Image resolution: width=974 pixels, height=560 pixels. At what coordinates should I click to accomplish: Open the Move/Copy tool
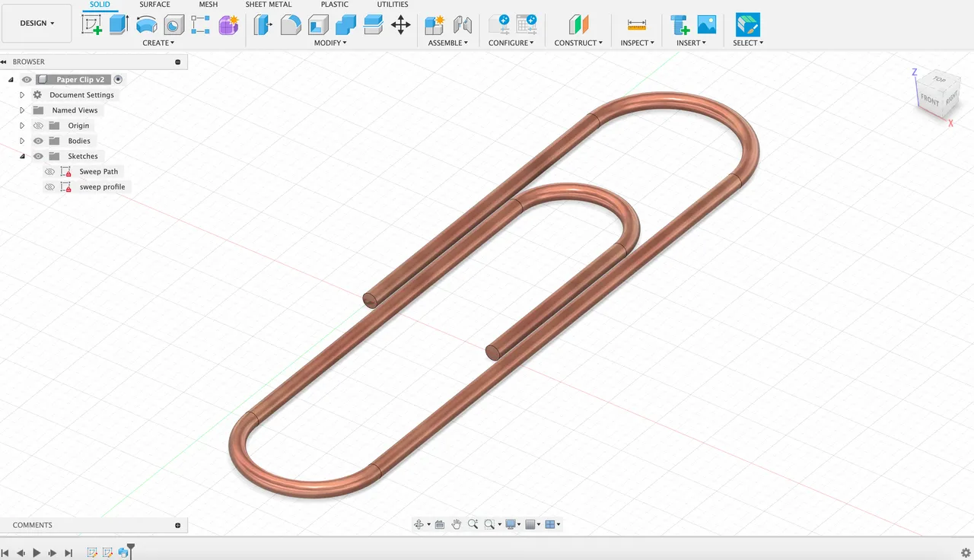400,24
